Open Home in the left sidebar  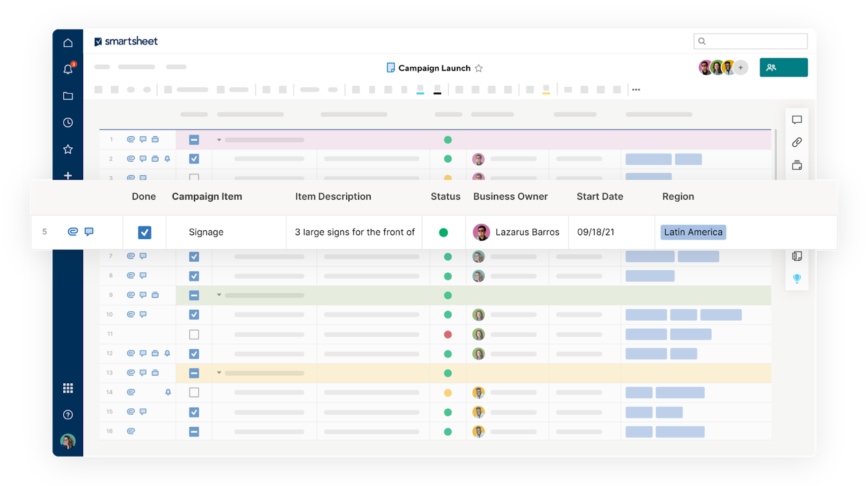coord(68,43)
